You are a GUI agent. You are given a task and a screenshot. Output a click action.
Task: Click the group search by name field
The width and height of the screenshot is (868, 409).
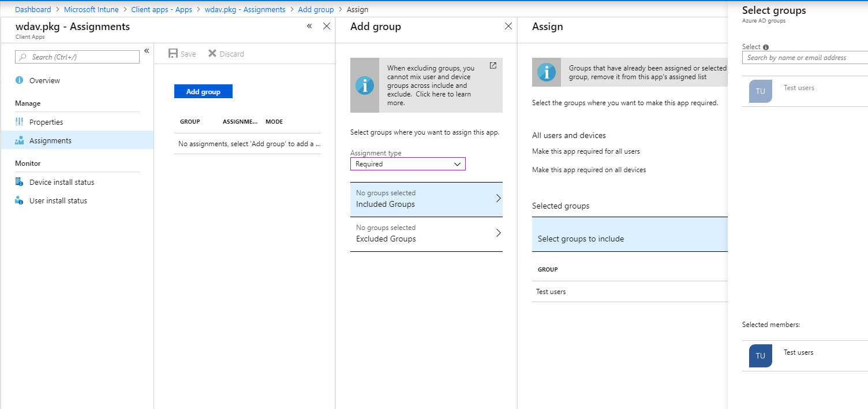(x=805, y=58)
